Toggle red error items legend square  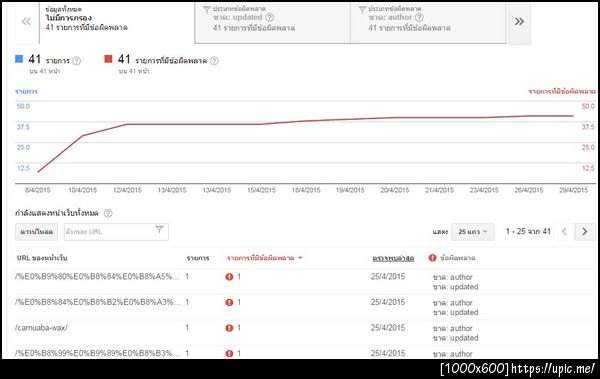108,59
